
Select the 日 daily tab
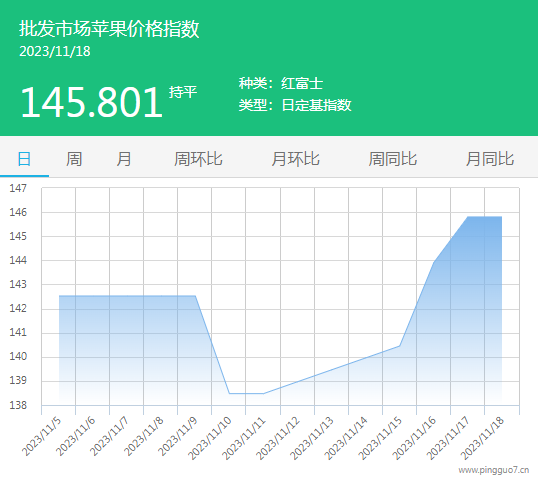point(24,159)
